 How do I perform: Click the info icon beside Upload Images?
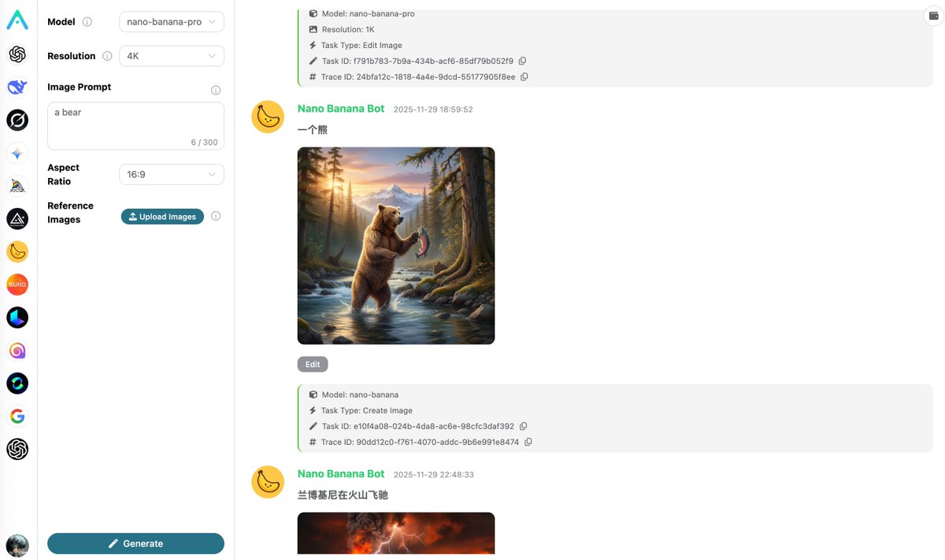(x=216, y=216)
